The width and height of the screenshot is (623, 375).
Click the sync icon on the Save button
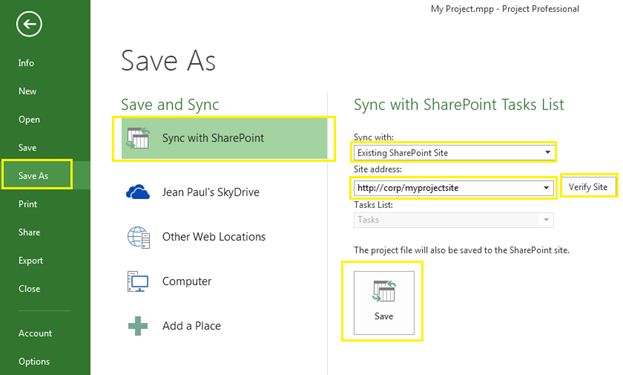[x=384, y=291]
